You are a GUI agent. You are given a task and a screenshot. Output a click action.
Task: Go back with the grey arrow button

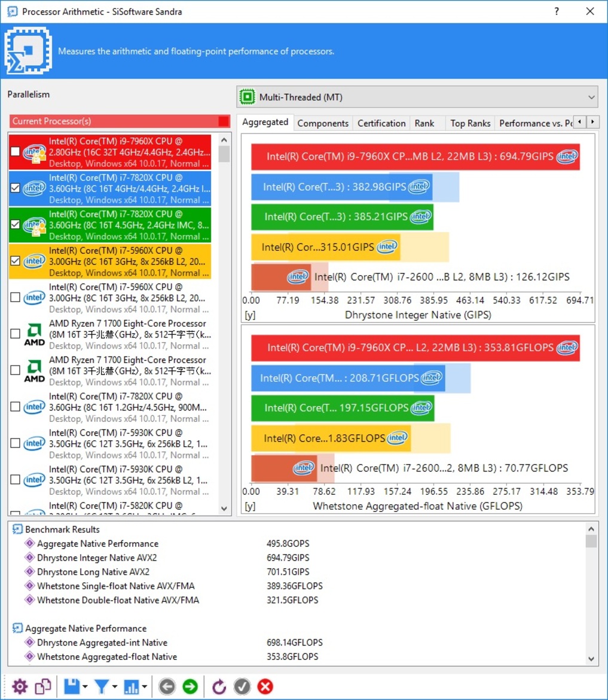click(x=167, y=686)
